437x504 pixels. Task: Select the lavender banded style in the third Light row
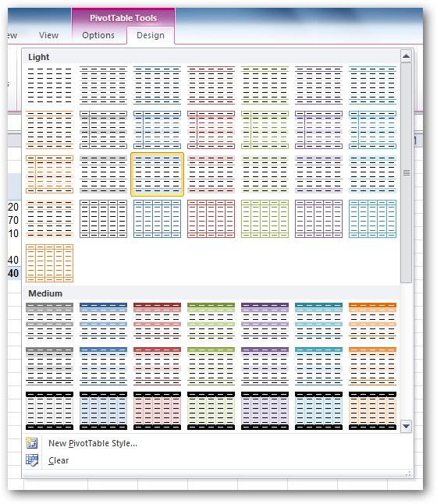coord(318,174)
